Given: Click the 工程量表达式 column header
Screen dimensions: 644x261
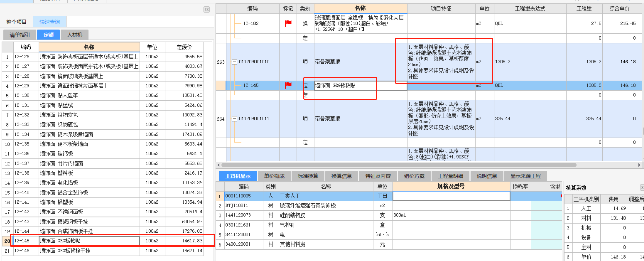Looking at the screenshot, I should (x=530, y=8).
